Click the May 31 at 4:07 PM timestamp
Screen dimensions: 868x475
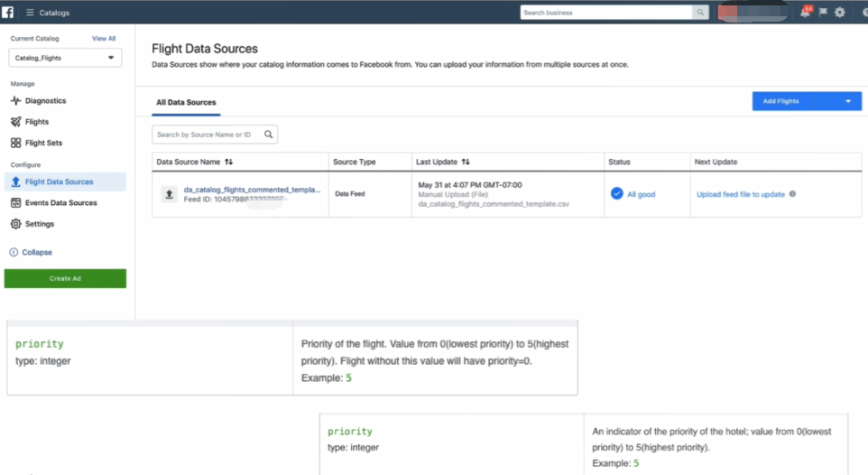point(470,185)
